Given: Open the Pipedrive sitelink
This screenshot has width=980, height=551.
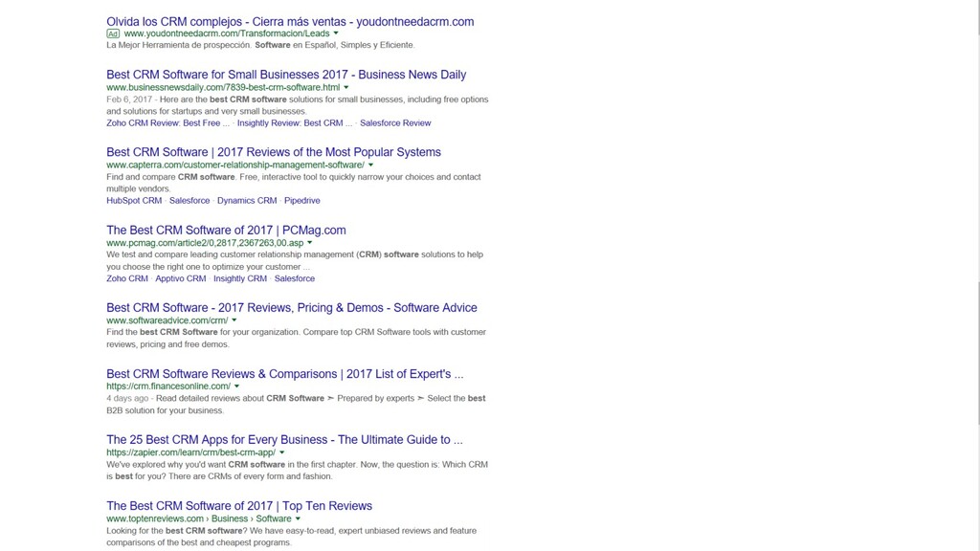Looking at the screenshot, I should point(301,201).
